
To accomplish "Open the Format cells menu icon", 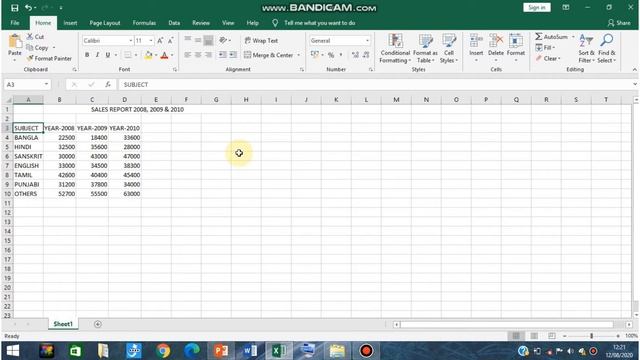I will [516, 41].
